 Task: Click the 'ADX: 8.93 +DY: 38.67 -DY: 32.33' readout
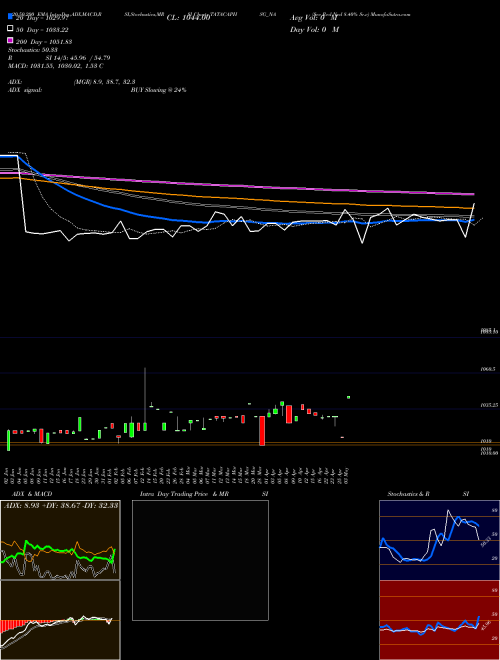coord(61,505)
